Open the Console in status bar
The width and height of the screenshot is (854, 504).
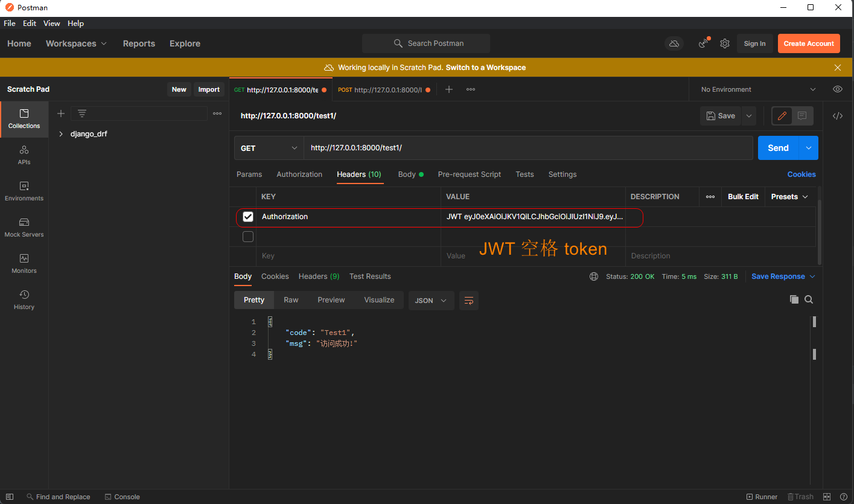122,497
